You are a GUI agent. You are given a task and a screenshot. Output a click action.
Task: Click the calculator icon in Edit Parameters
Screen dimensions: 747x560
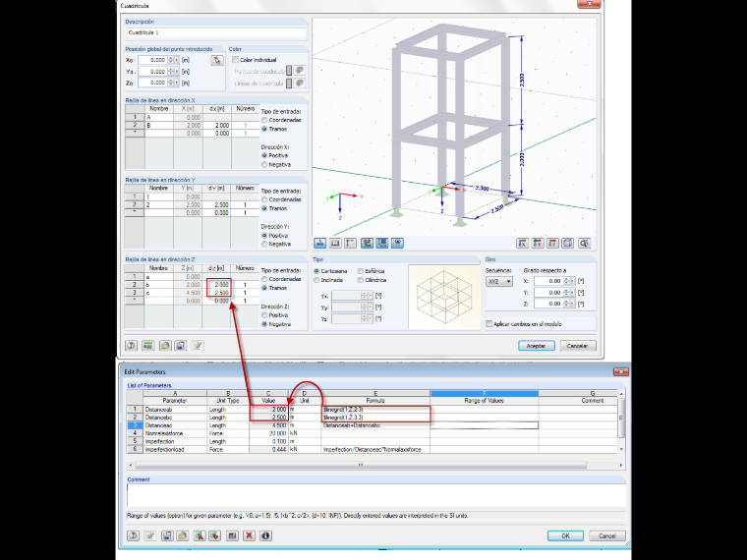point(232,535)
